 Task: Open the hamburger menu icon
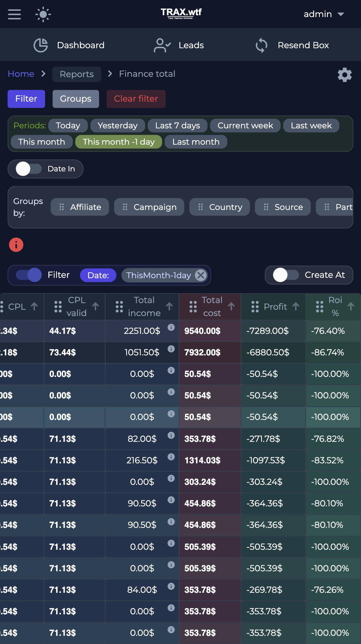click(14, 14)
